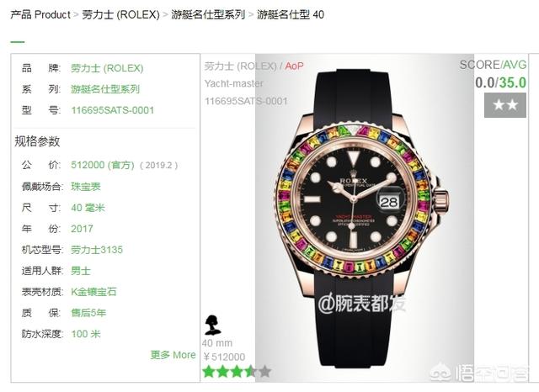Open 游艇名仕型系列 breadcrumb link
The height and width of the screenshot is (392, 539).
click(x=208, y=15)
